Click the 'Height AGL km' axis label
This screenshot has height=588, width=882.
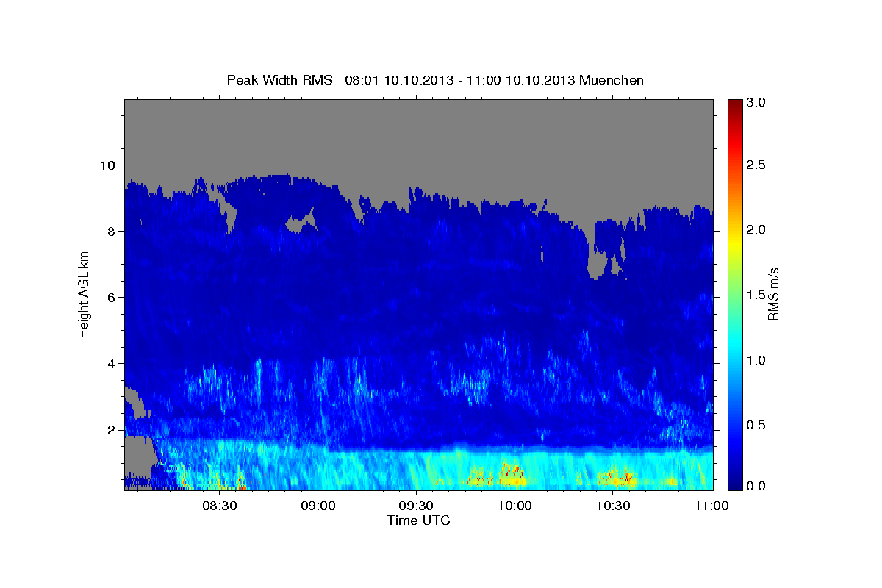[84, 295]
